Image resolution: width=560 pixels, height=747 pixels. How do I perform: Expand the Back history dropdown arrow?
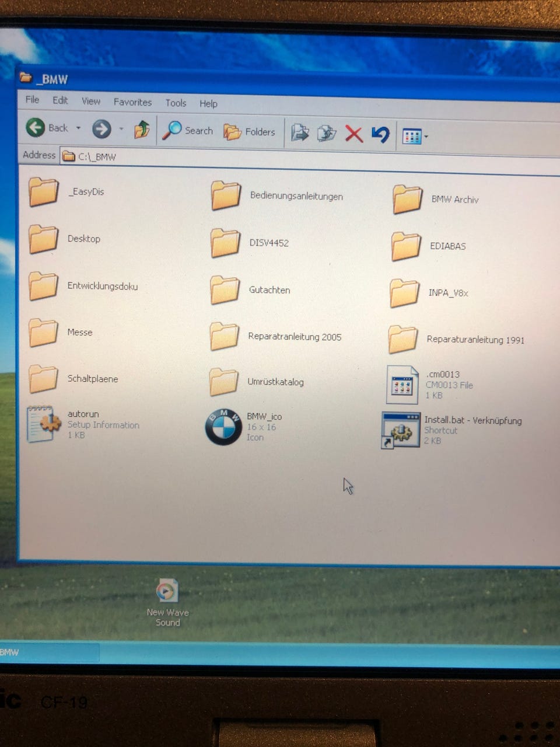click(78, 128)
